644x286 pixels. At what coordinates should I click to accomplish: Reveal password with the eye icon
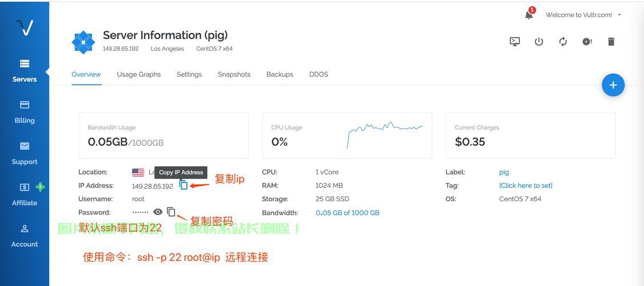(x=158, y=212)
